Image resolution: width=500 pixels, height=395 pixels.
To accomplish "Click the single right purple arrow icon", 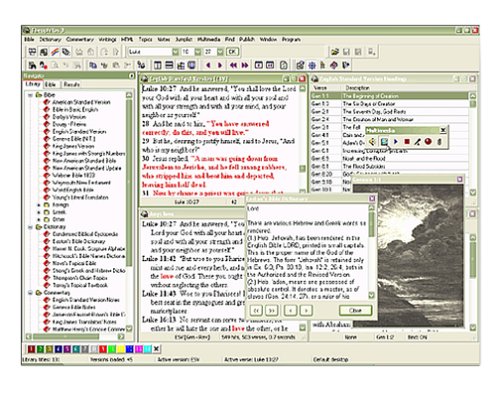I will [220, 65].
